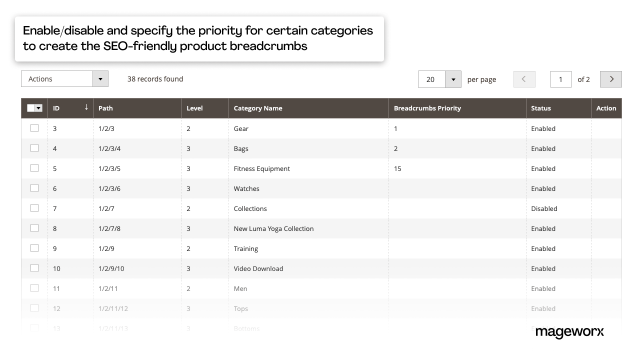Open the per-page dropdown arrow
This screenshot has height=364, width=644.
pos(453,79)
